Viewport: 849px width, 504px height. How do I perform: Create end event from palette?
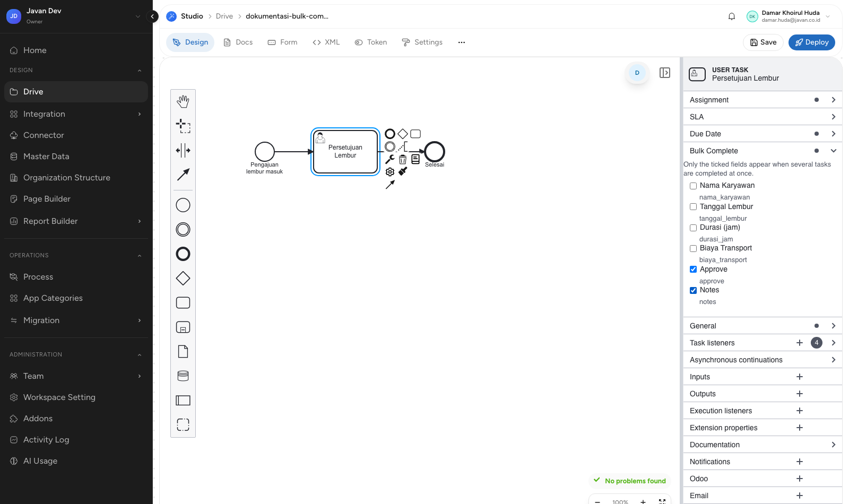[183, 254]
